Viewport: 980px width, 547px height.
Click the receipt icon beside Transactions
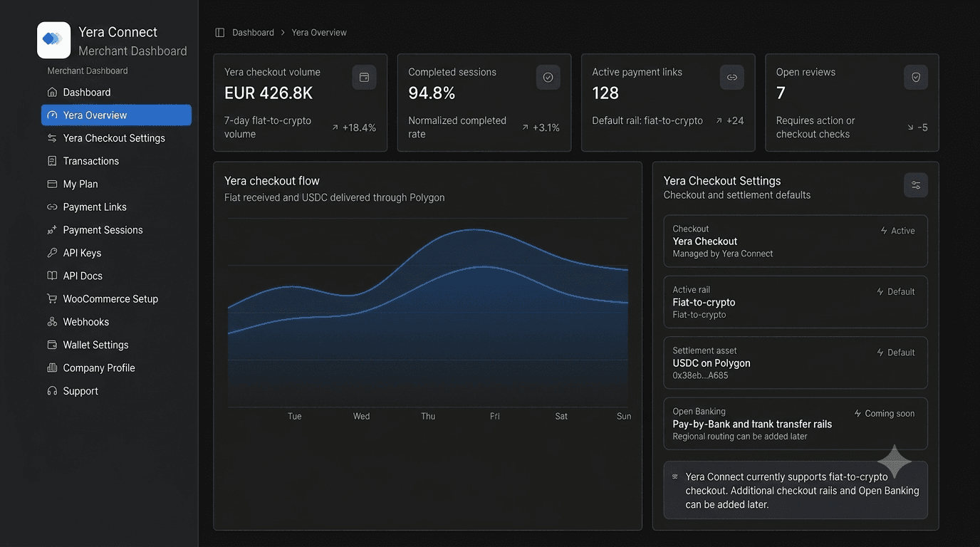click(52, 161)
